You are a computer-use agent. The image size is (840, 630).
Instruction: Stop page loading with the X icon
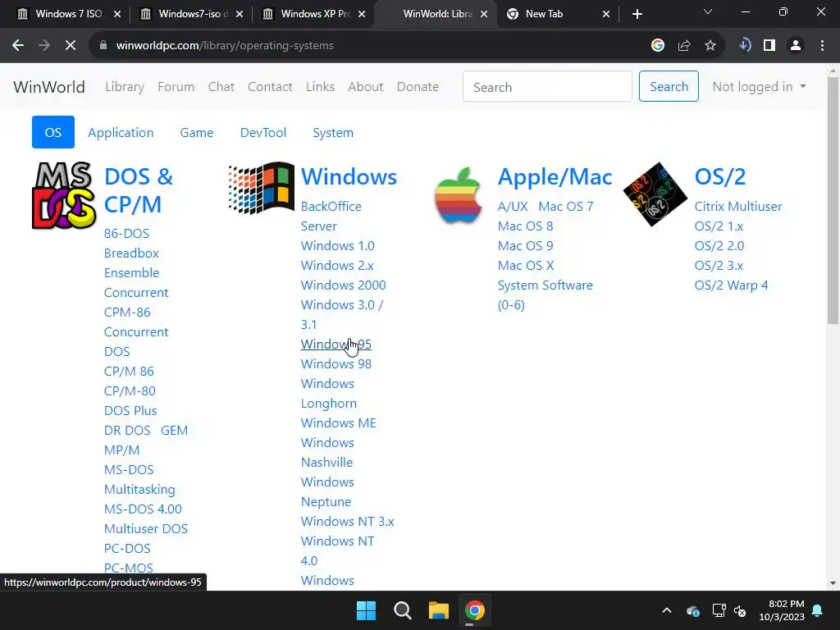[71, 46]
